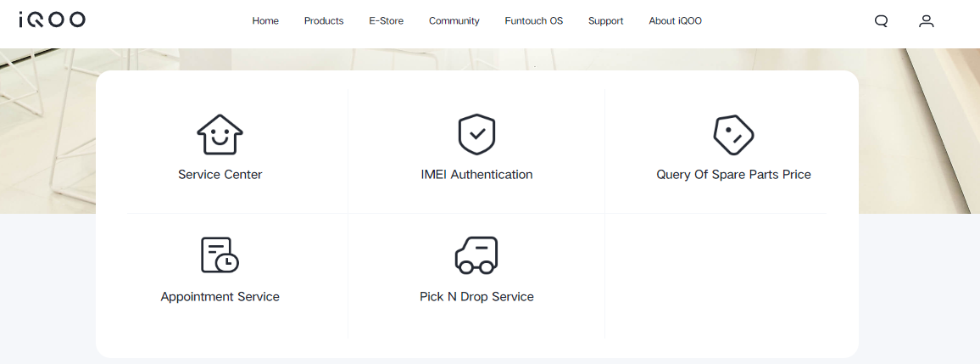980x364 pixels.
Task: Open the Products menu
Action: [x=324, y=21]
